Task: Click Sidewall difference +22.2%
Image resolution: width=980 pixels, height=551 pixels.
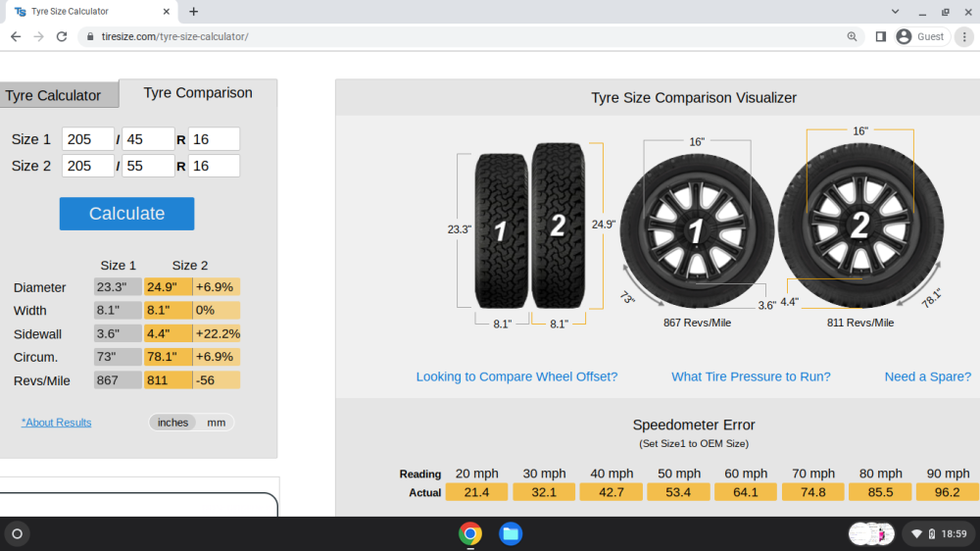Action: tap(217, 333)
